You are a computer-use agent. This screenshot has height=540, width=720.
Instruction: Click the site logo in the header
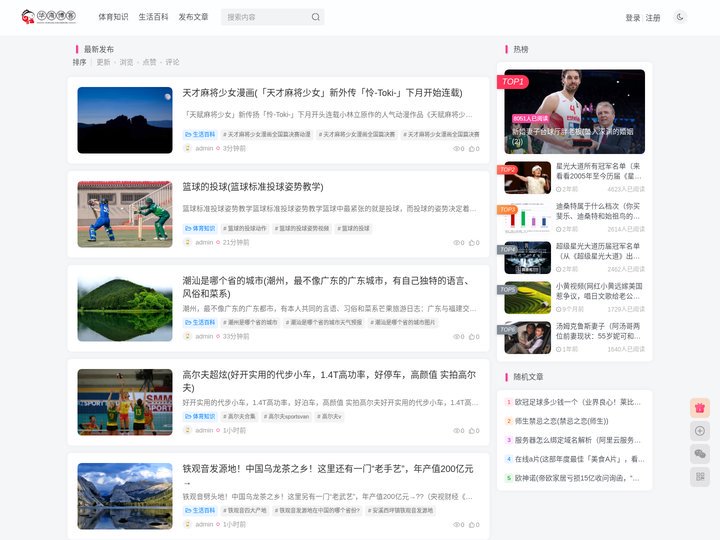click(49, 17)
